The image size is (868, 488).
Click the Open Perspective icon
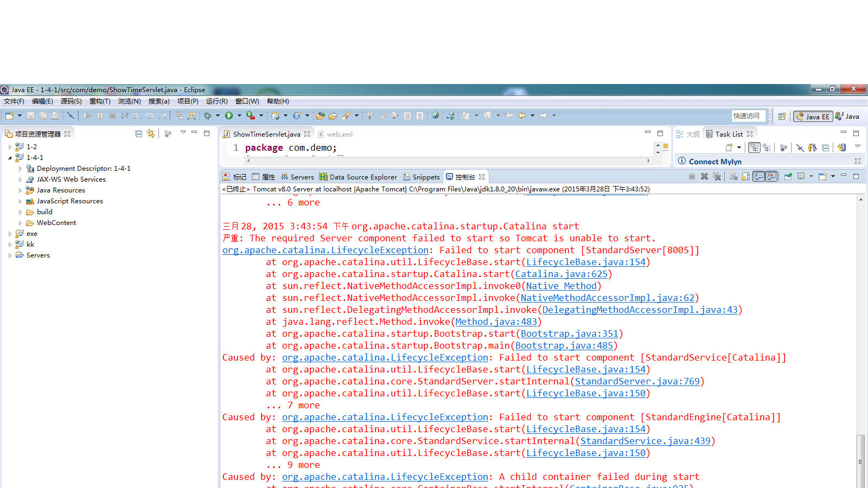click(x=782, y=116)
